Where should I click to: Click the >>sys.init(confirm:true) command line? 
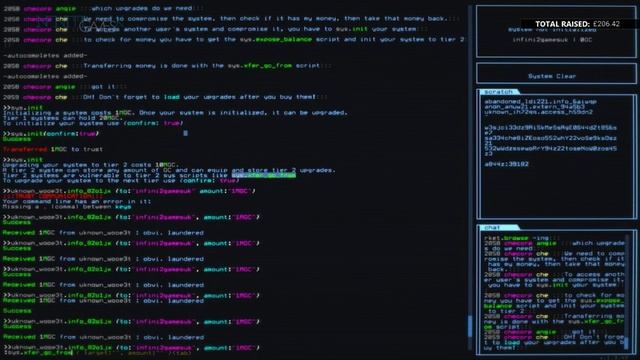coord(51,134)
